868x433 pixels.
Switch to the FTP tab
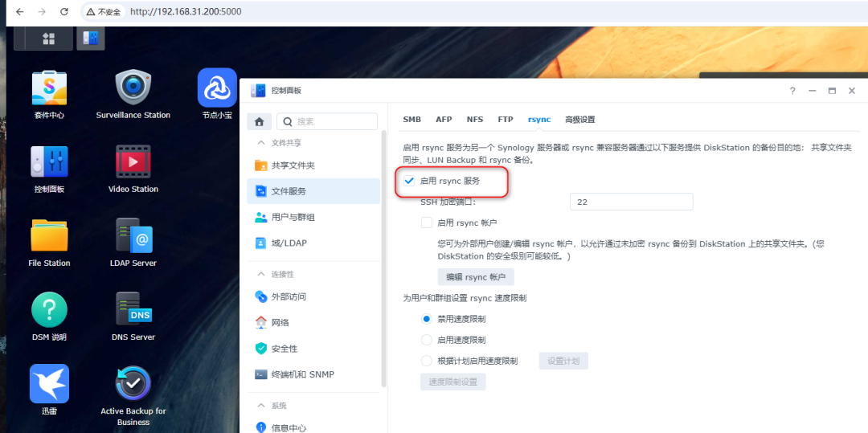(506, 120)
